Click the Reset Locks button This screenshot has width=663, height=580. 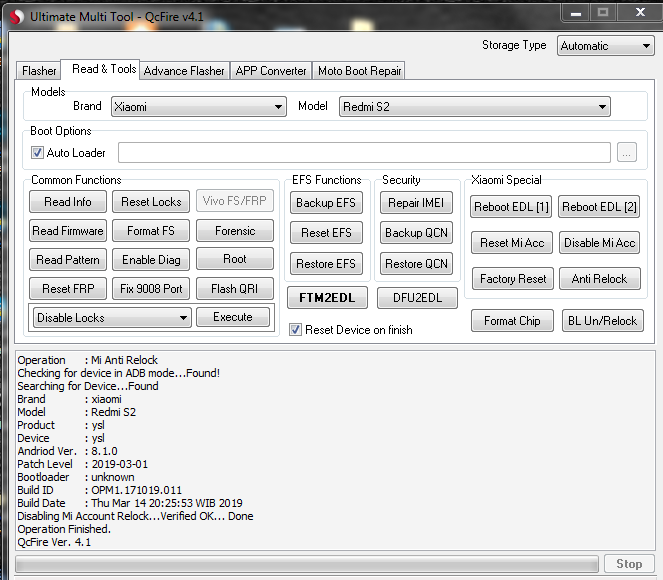[151, 202]
